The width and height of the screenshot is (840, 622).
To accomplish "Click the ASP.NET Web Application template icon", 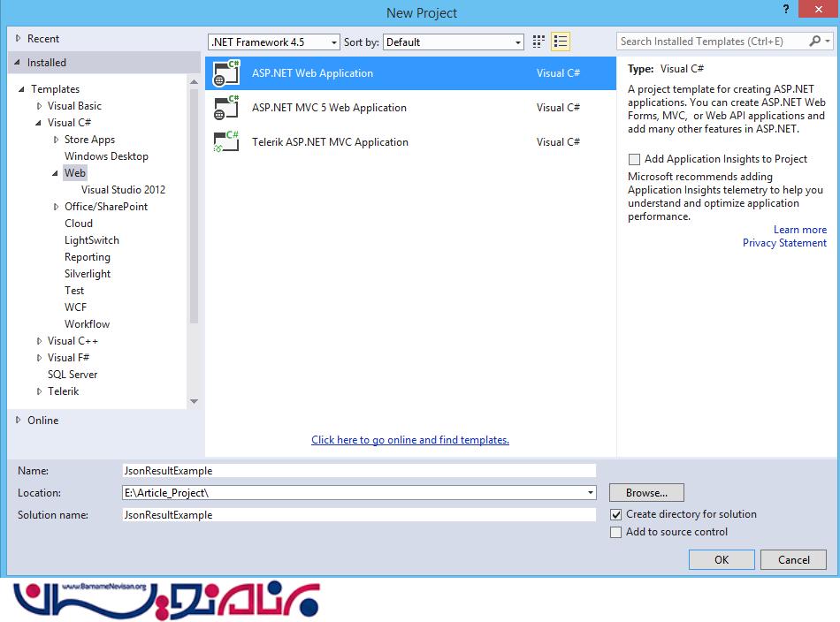I will [226, 73].
